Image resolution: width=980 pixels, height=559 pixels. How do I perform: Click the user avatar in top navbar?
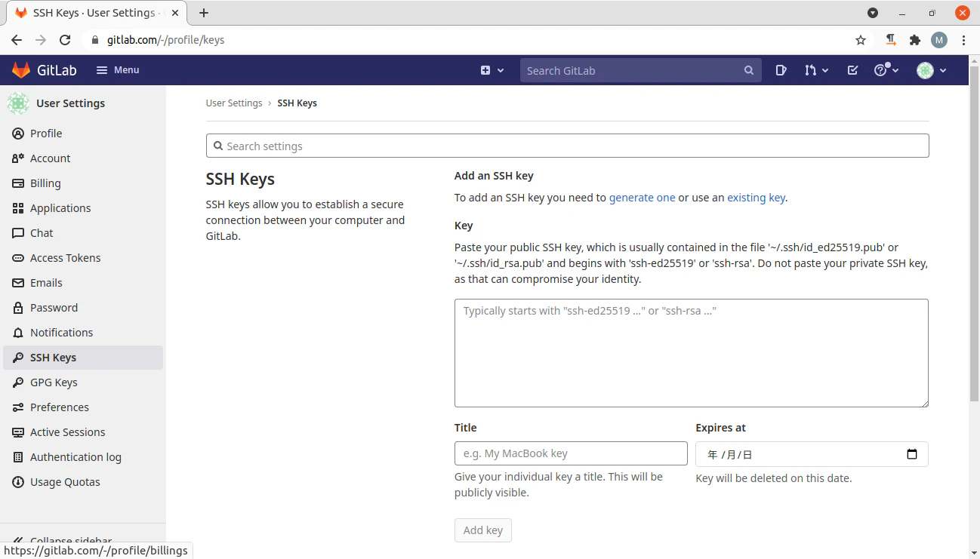[x=925, y=70]
